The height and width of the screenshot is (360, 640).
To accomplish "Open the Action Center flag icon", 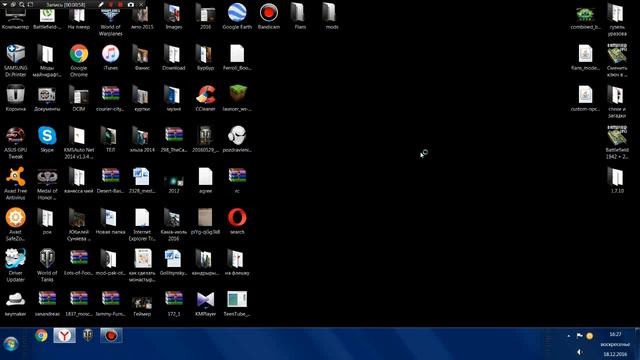I will tap(580, 336).
